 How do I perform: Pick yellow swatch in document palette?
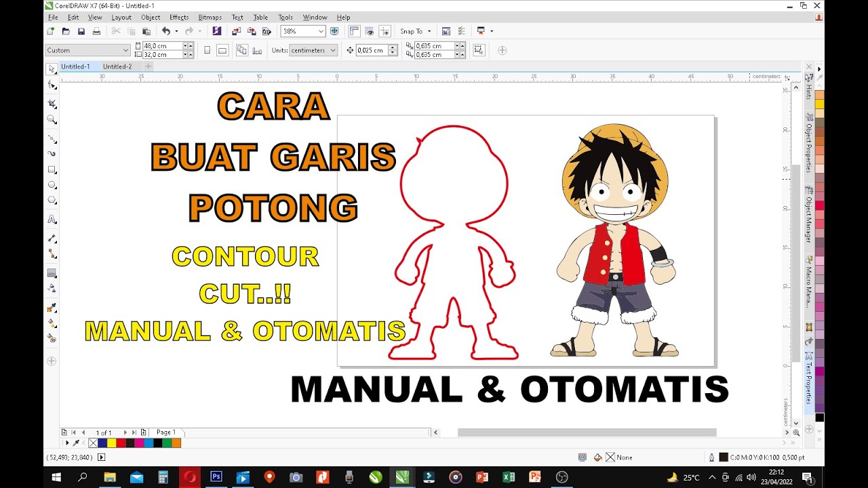tap(112, 443)
